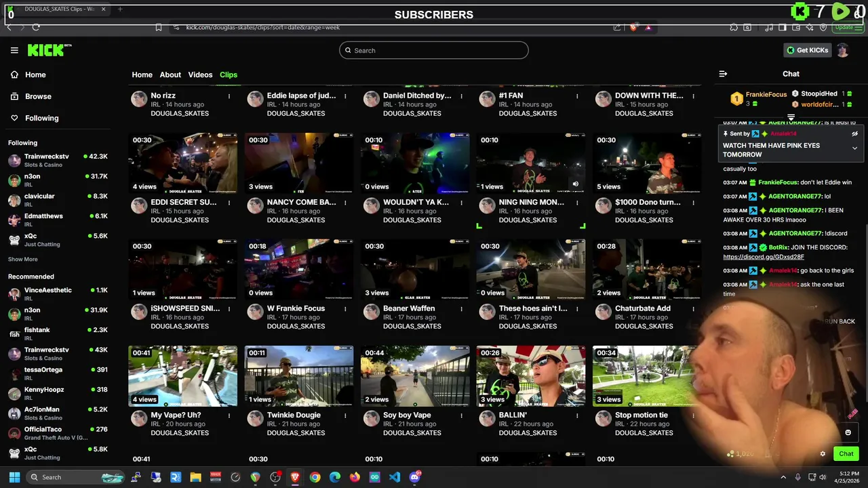Unmute the NING NING MON... clip preview
This screenshot has width=868, height=488.
[575, 184]
